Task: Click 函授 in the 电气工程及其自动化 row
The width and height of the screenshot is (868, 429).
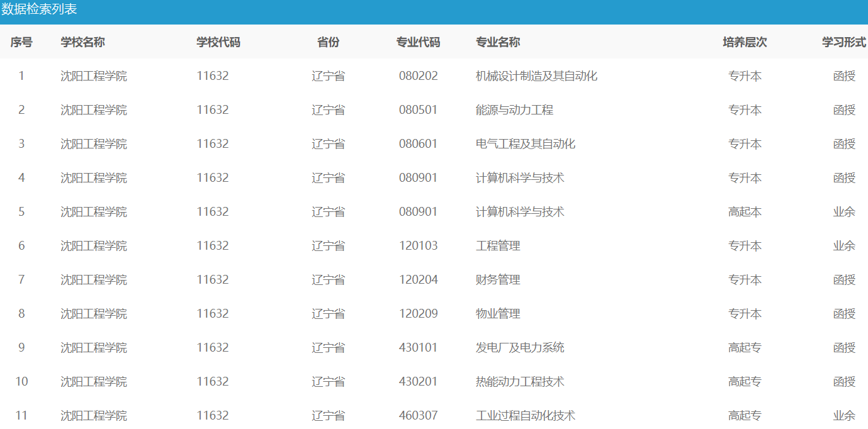Action: [845, 144]
